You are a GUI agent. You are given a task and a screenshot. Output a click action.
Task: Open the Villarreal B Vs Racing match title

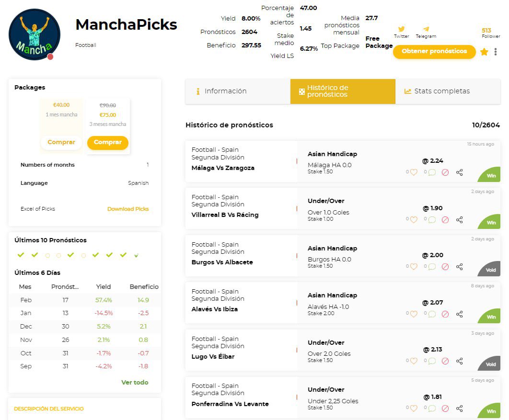(225, 215)
